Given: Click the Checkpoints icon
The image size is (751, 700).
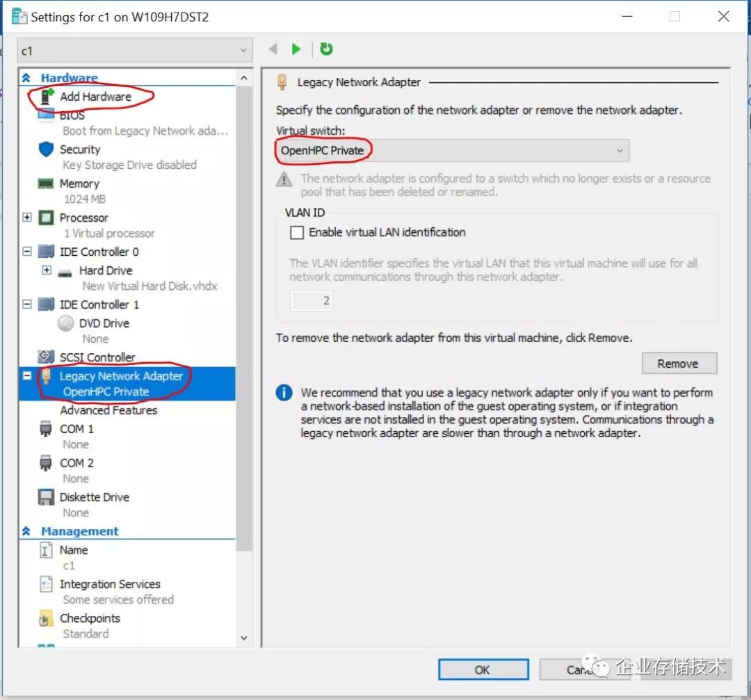Looking at the screenshot, I should 45,619.
